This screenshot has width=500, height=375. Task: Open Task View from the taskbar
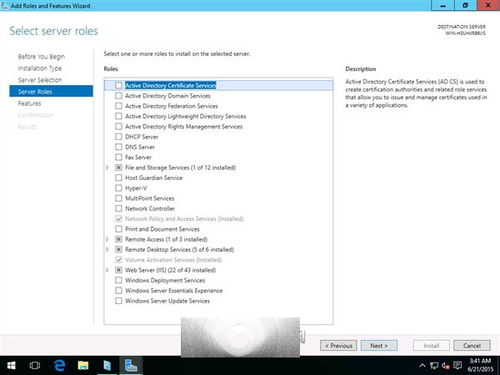pyautogui.click(x=35, y=366)
